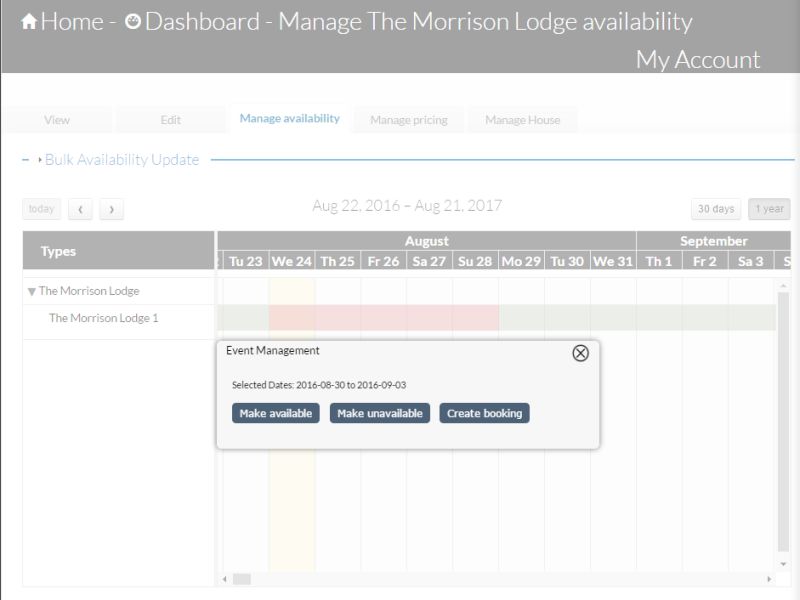Switch to the Manage pricing tab

pos(408,118)
